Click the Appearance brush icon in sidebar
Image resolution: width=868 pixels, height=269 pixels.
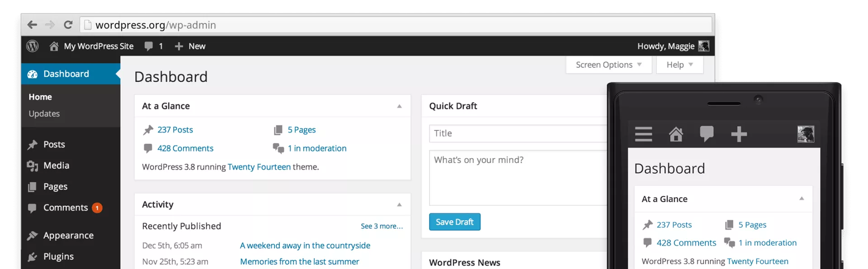[32, 236]
